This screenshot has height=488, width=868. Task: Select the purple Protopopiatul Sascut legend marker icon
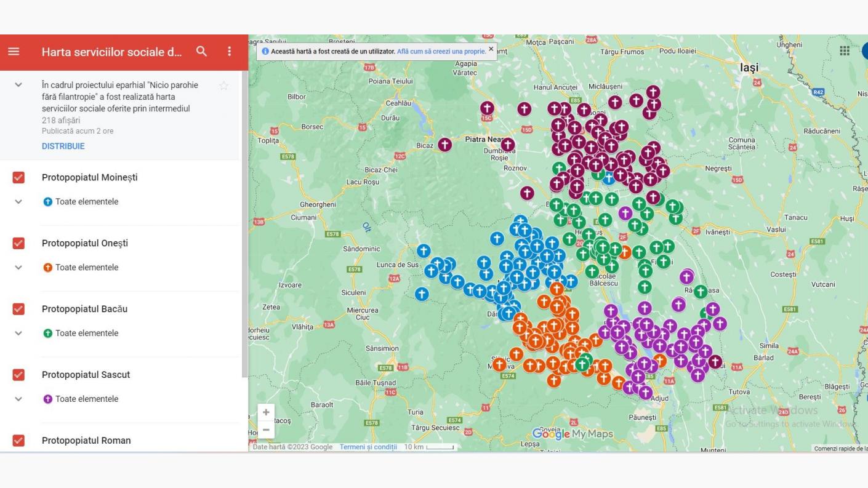coord(47,399)
